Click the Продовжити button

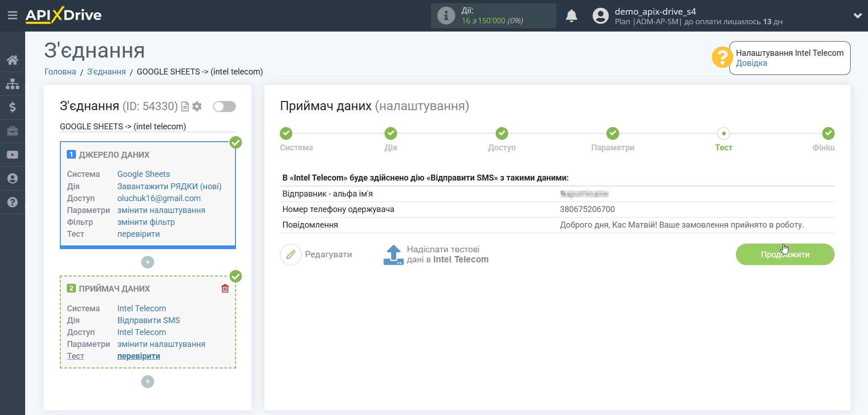tap(785, 254)
